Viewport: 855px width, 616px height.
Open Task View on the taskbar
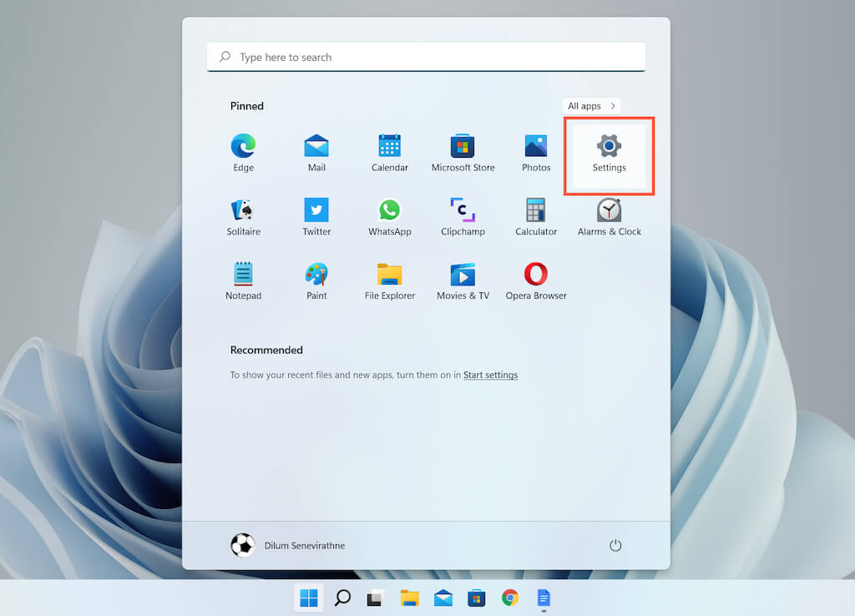(376, 598)
